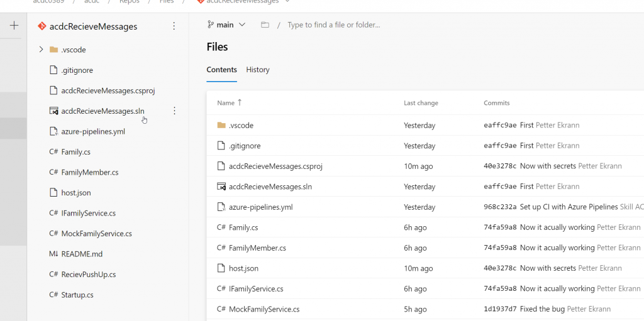Switch to the History tab

(258, 70)
